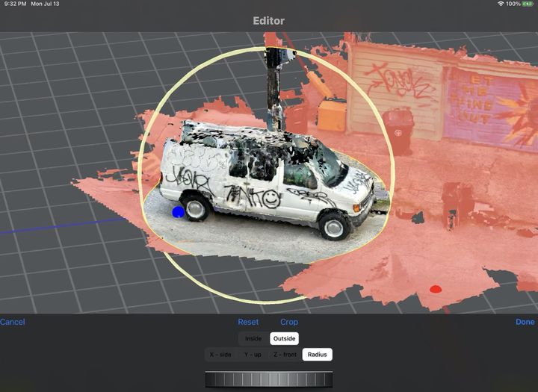Click the black trash bin in the scan

click(398, 130)
